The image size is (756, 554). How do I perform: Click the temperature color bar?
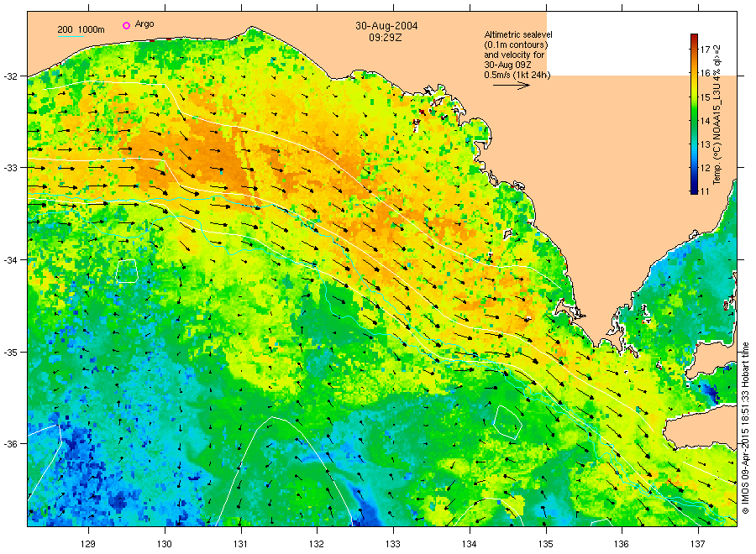coord(694,114)
